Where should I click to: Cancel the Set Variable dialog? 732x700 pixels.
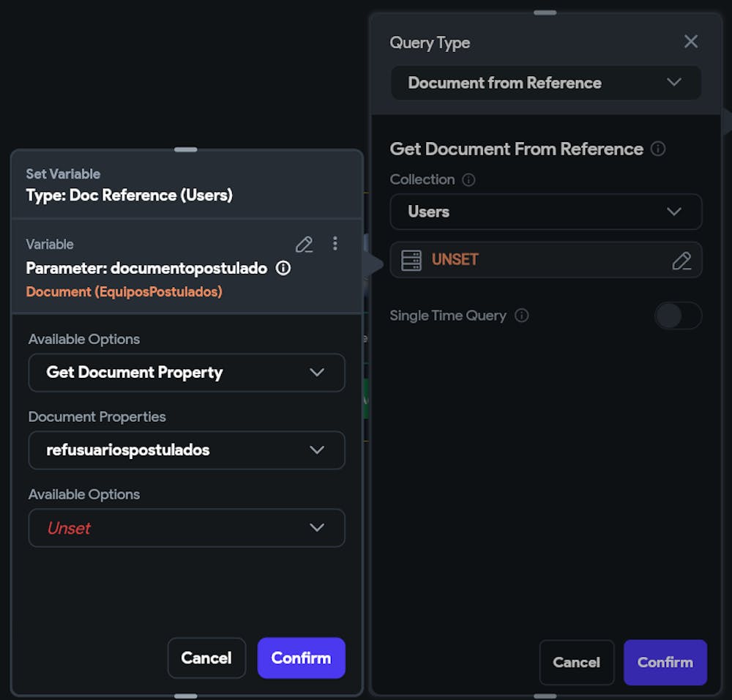[206, 658]
